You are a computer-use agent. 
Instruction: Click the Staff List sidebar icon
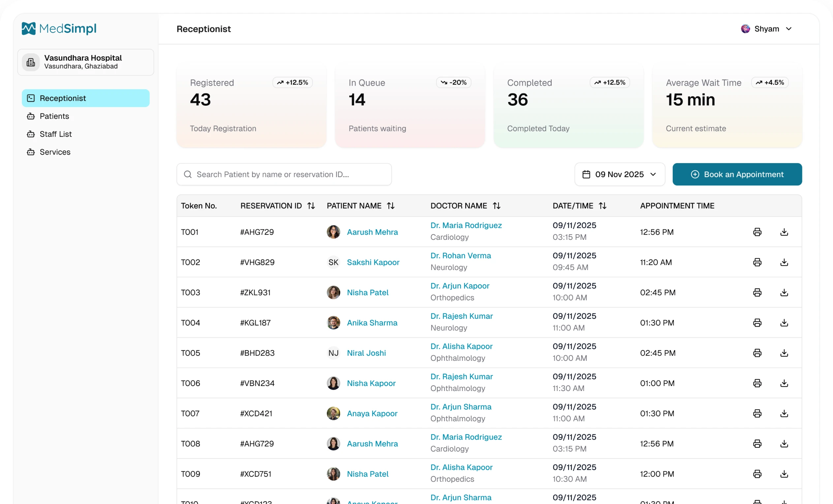30,134
